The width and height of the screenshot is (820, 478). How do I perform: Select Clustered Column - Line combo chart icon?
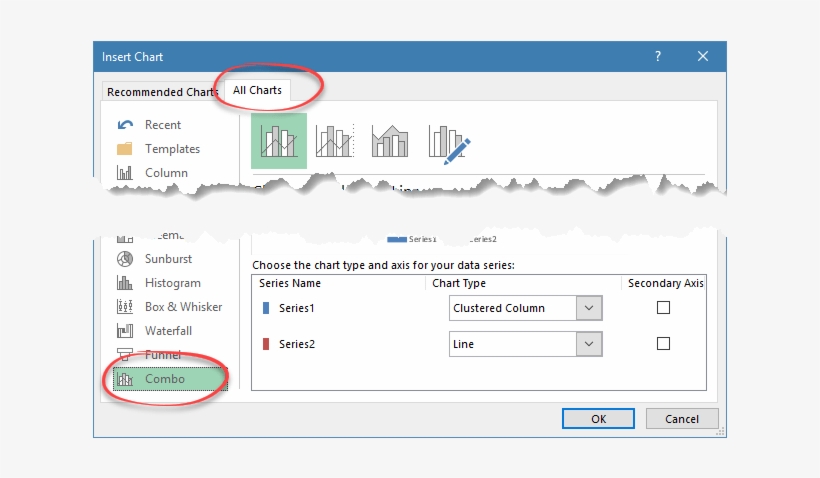pyautogui.click(x=279, y=141)
